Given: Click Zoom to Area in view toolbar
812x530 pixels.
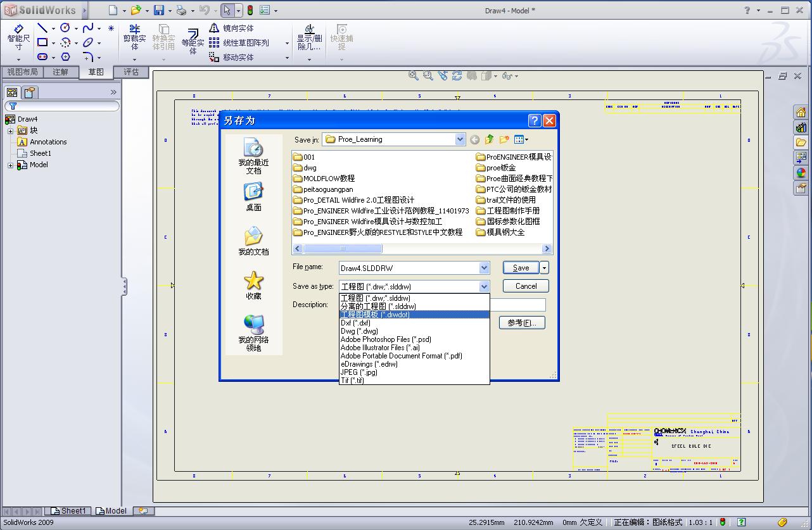Looking at the screenshot, I should (x=428, y=75).
